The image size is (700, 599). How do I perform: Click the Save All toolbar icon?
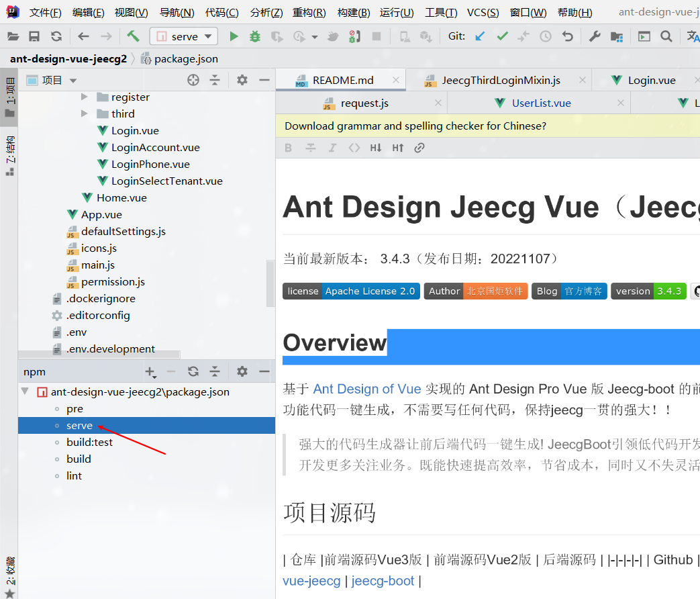(34, 36)
